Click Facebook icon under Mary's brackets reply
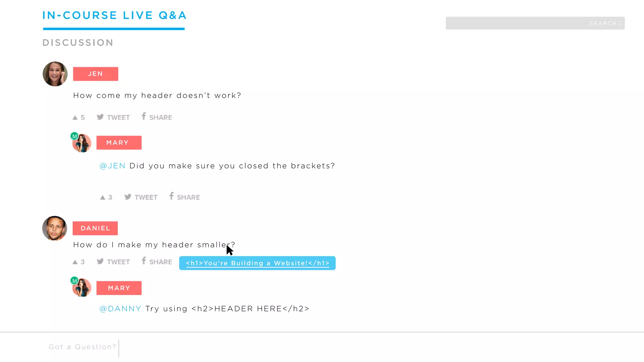Image resolution: width=644 pixels, height=362 pixels. (x=171, y=196)
